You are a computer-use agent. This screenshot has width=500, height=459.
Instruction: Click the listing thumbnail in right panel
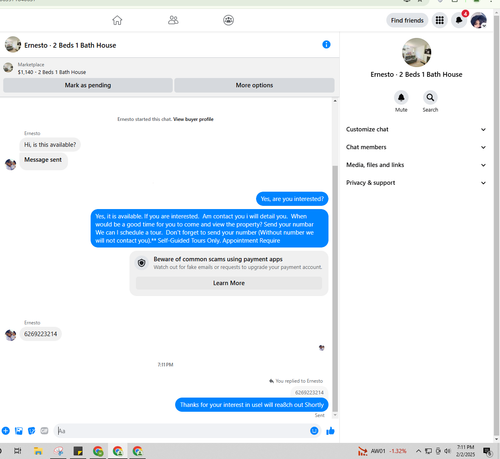click(416, 52)
